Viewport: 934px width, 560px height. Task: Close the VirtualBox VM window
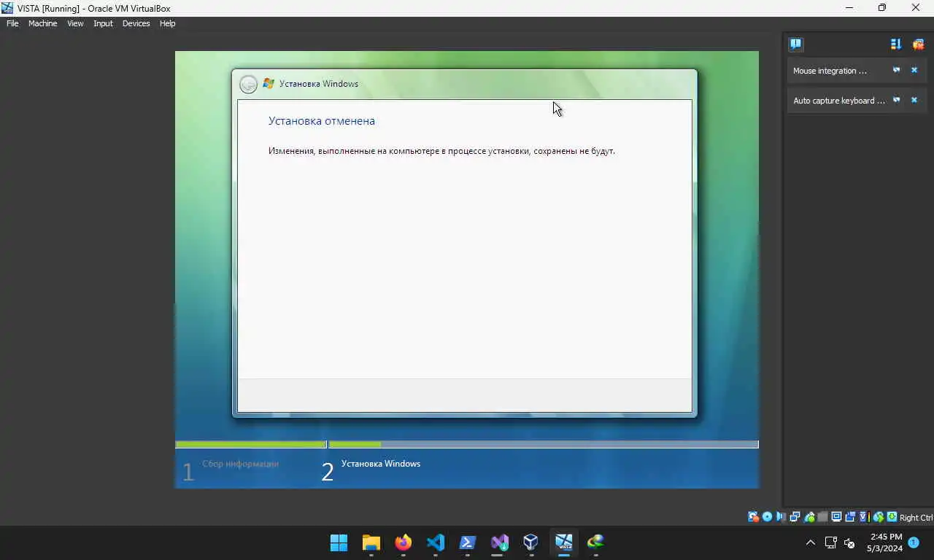pos(916,8)
